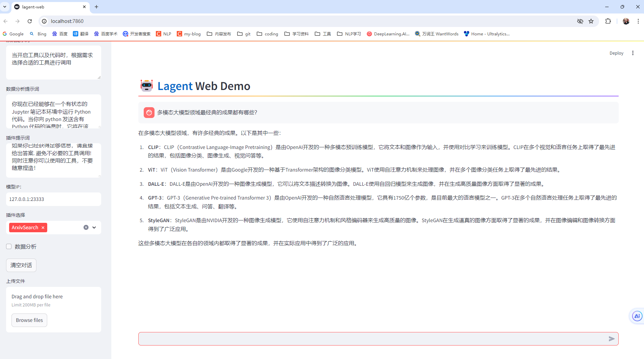Image resolution: width=644 pixels, height=359 pixels.
Task: View site information for localhost
Action: (x=44, y=21)
